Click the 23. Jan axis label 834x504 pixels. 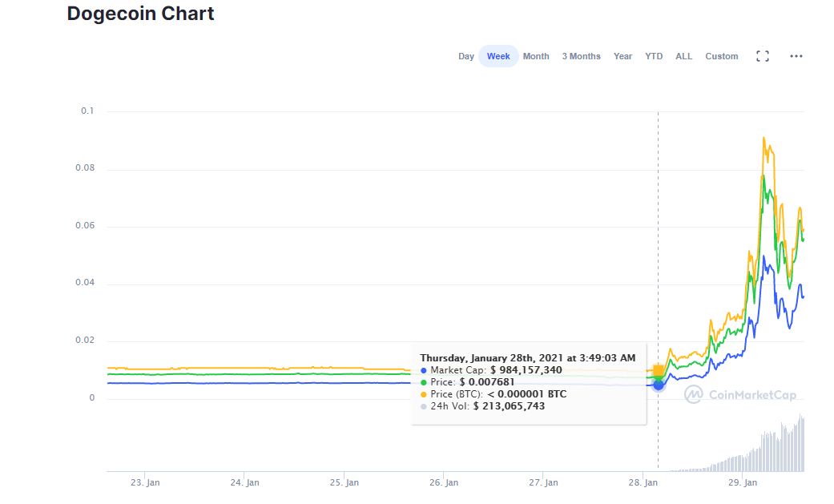pos(145,482)
